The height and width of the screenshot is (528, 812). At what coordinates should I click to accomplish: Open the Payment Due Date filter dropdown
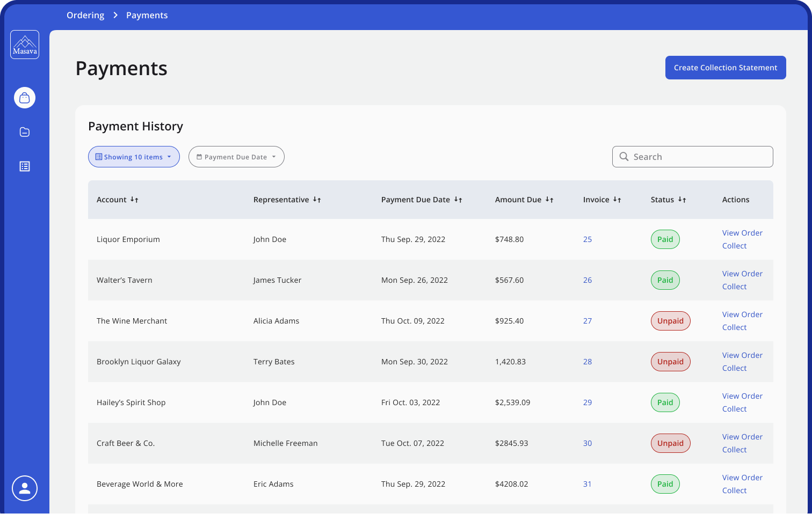[236, 157]
